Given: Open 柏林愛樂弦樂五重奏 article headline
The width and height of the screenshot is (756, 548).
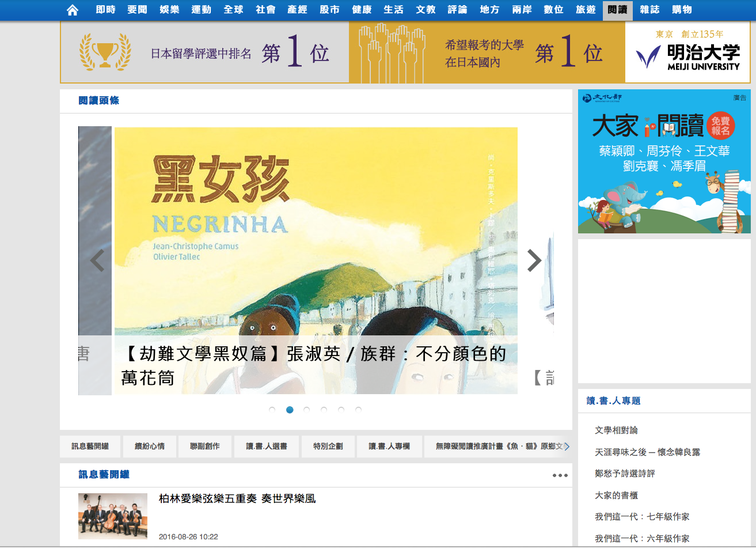Looking at the screenshot, I should click(237, 498).
